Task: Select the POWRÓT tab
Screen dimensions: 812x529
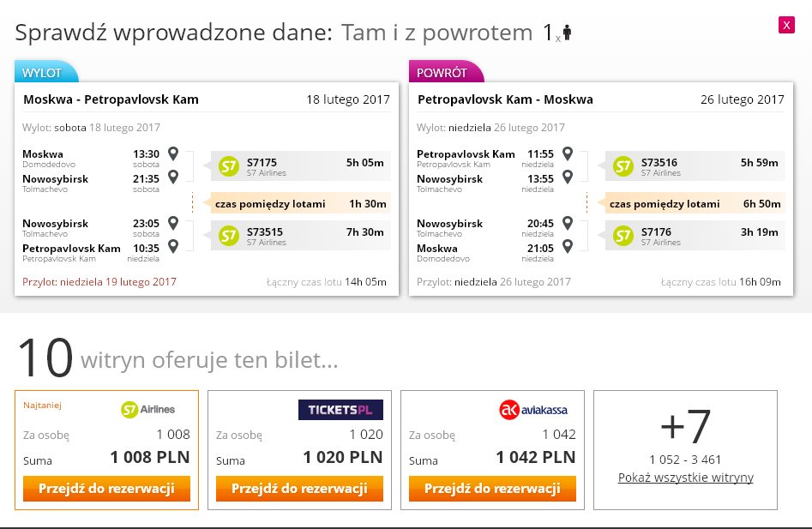Action: click(x=445, y=72)
